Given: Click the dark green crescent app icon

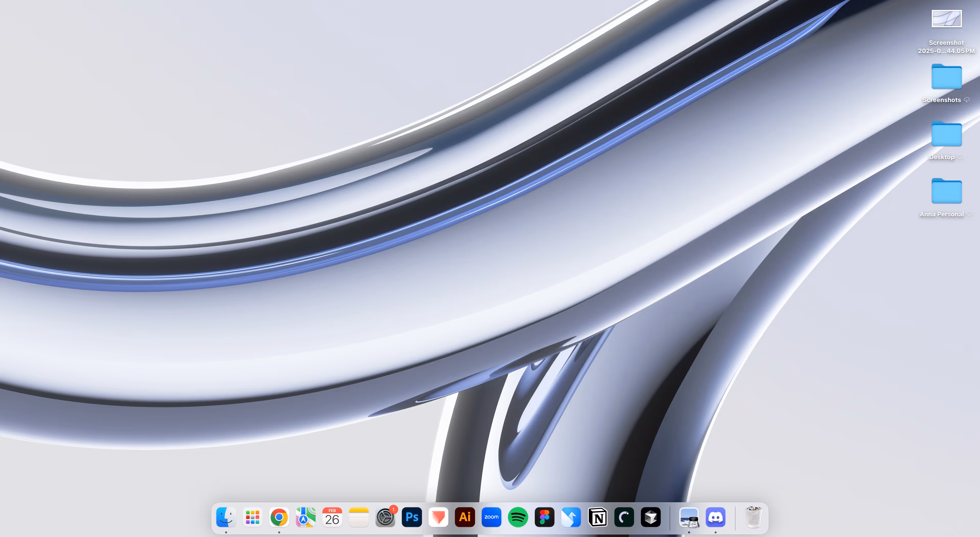Looking at the screenshot, I should (x=624, y=517).
